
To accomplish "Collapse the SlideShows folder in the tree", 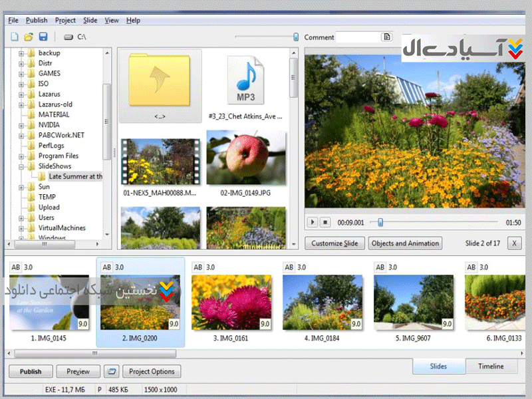I will coord(21,166).
